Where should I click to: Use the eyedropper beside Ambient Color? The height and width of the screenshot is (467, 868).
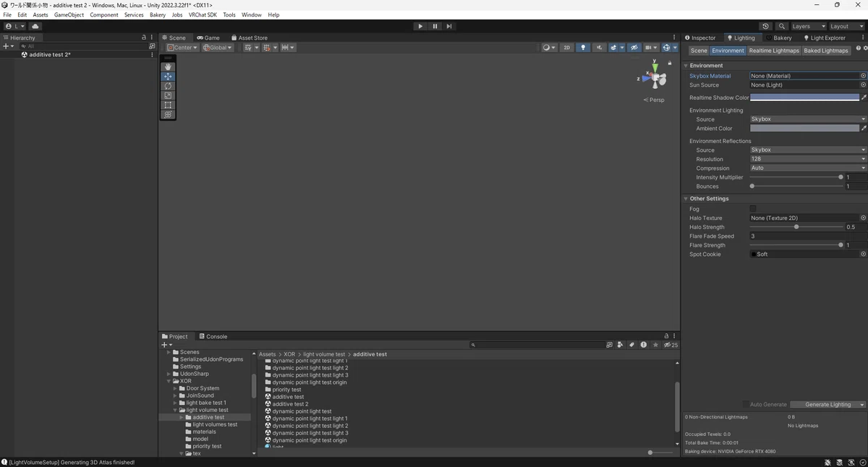point(864,128)
